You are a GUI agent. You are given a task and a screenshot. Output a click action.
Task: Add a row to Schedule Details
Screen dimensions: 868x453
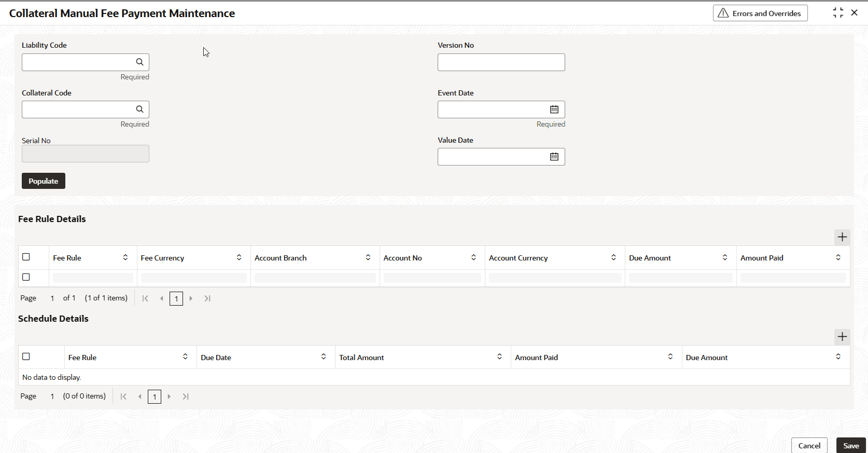[842, 337]
